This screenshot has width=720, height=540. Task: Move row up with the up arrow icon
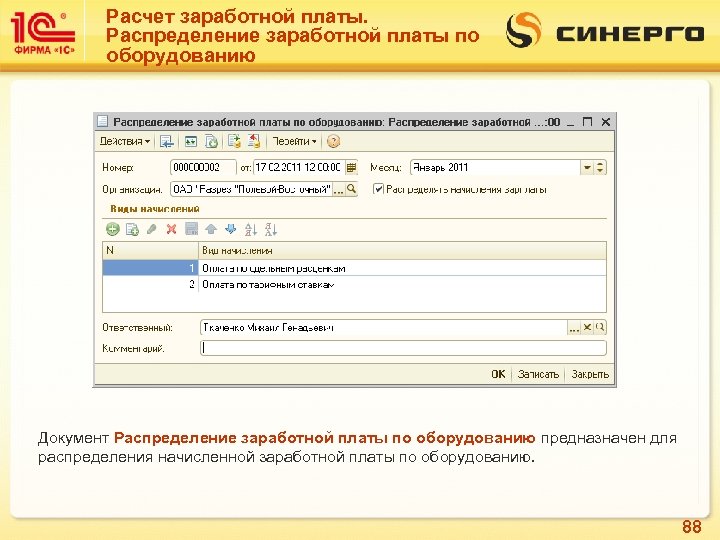point(211,229)
